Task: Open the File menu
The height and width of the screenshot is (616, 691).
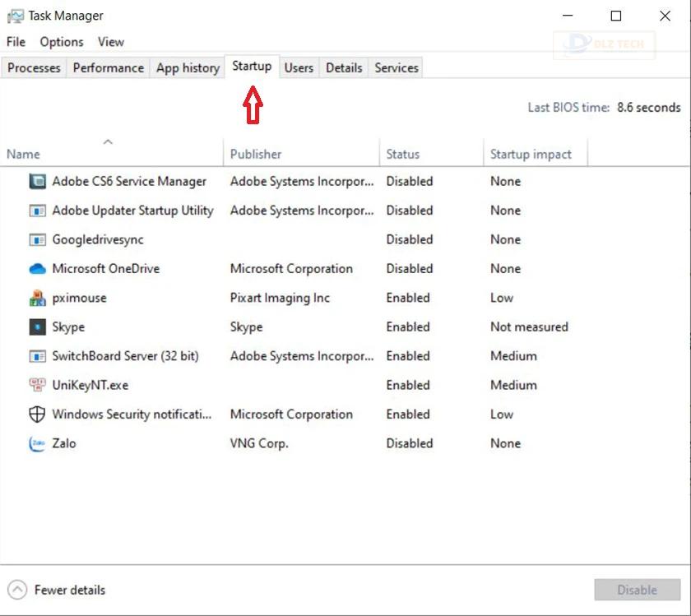Action: point(16,42)
